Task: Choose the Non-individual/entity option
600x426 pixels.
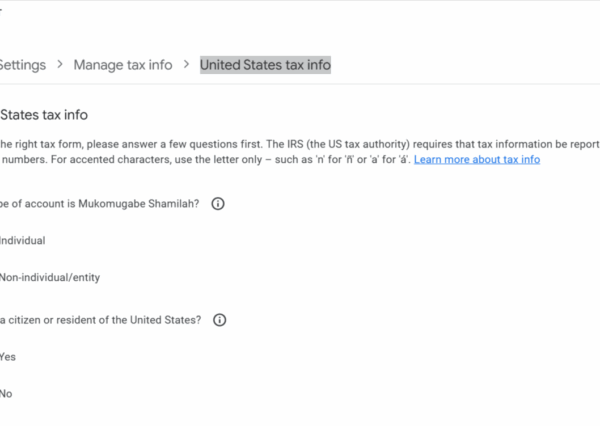Action: pyautogui.click(x=50, y=277)
